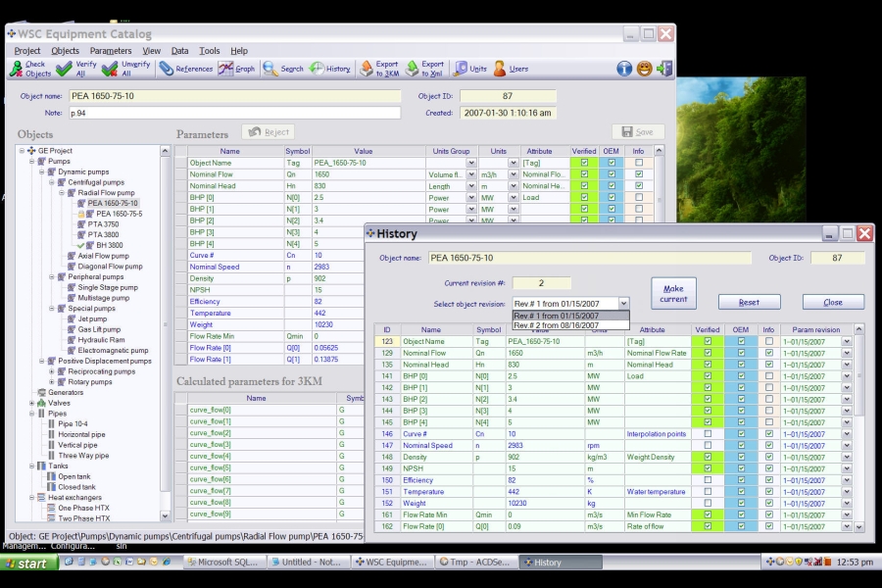Image resolution: width=882 pixels, height=588 pixels.
Task: Open Units Group dropdown for Nominal Flow
Action: pos(471,174)
